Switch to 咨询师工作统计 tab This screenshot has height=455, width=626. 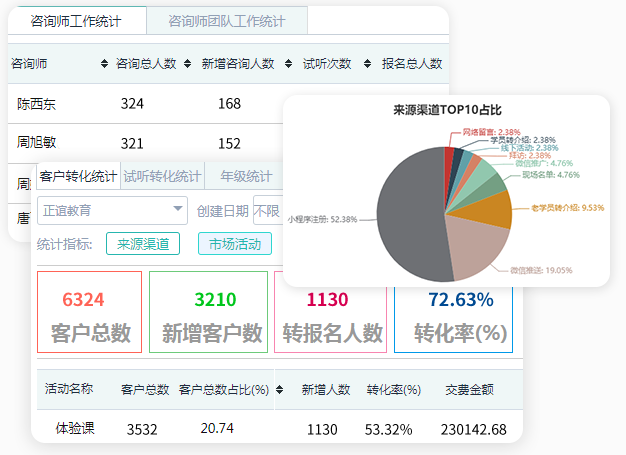(77, 21)
